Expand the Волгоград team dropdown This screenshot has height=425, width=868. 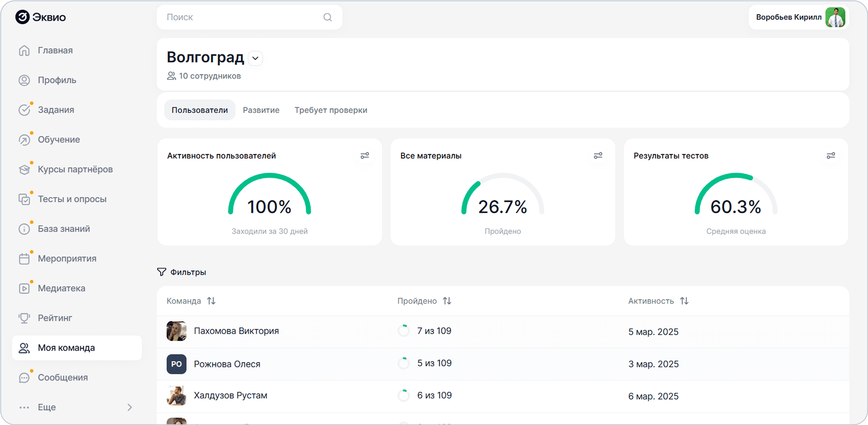point(255,58)
